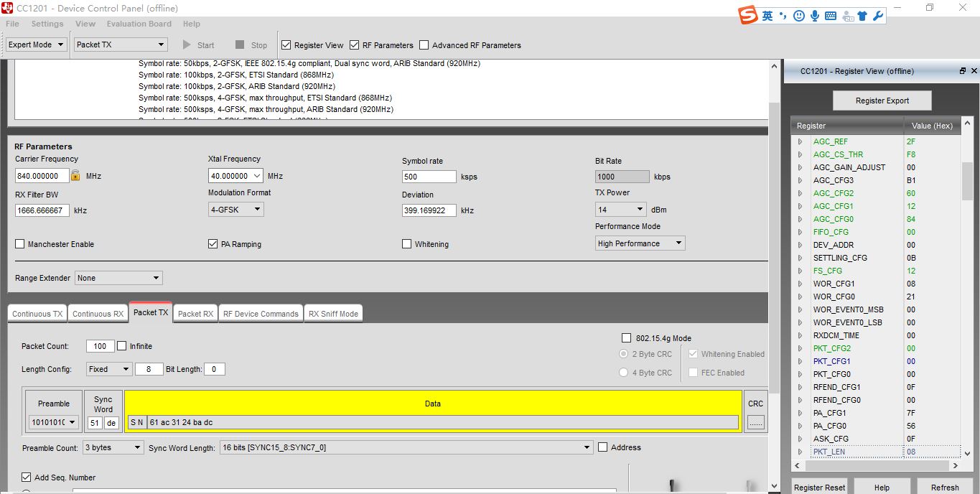Click the packet Data hex input field

pos(442,422)
